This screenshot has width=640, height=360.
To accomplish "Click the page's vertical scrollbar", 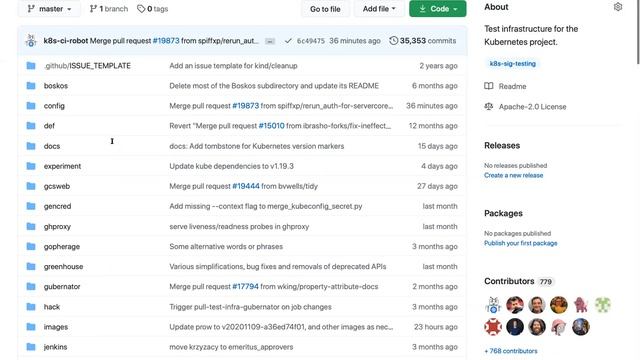I will pyautogui.click(x=638, y=32).
